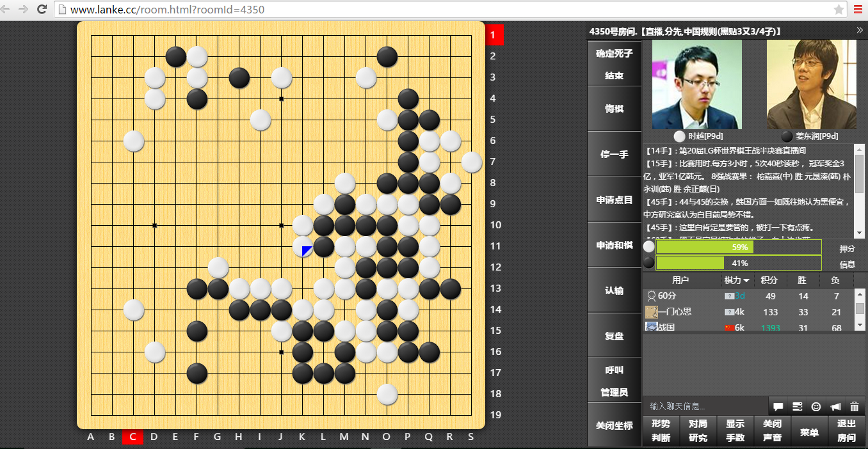Screen dimensions: 868x449
Task: Click the browser address bar URL
Action: [x=168, y=10]
